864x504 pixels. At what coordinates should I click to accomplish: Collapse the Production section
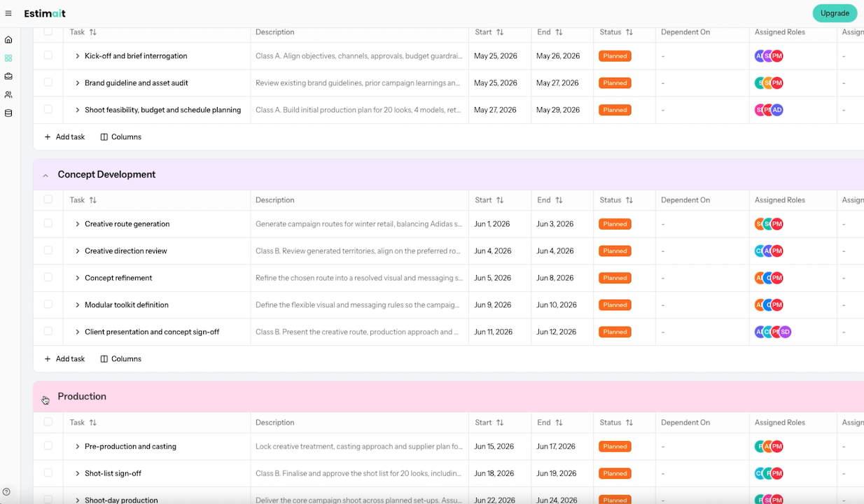[x=46, y=398]
